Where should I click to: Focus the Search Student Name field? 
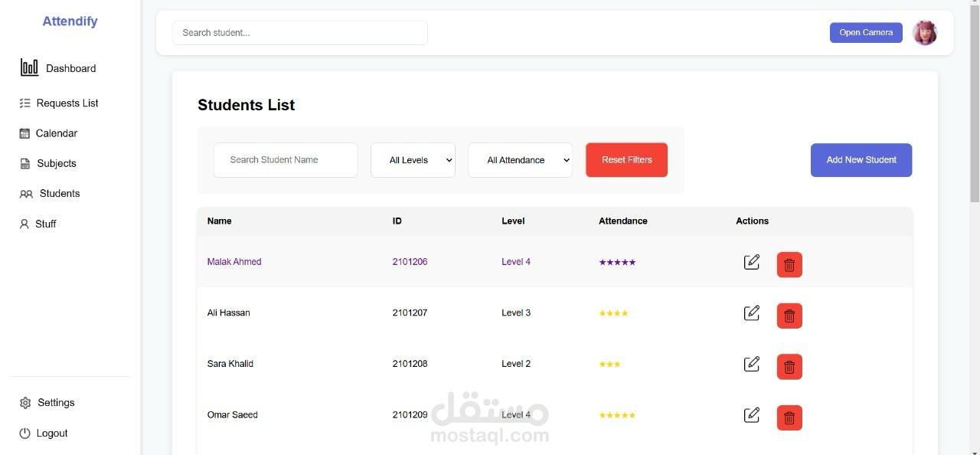coord(286,160)
